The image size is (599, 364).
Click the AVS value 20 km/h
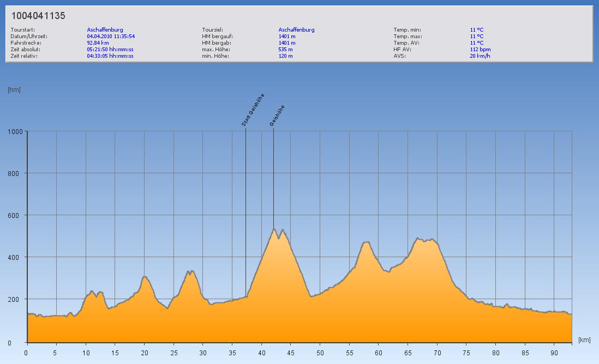480,56
